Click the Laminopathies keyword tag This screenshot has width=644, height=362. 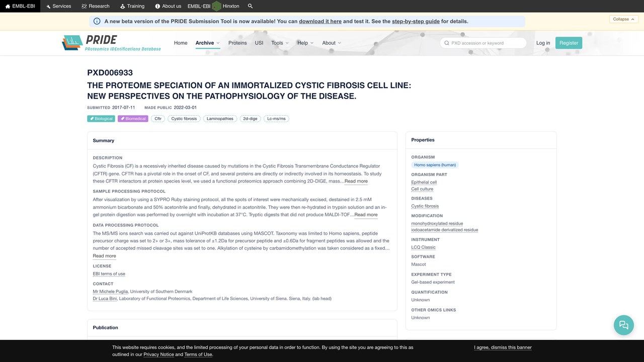point(220,119)
